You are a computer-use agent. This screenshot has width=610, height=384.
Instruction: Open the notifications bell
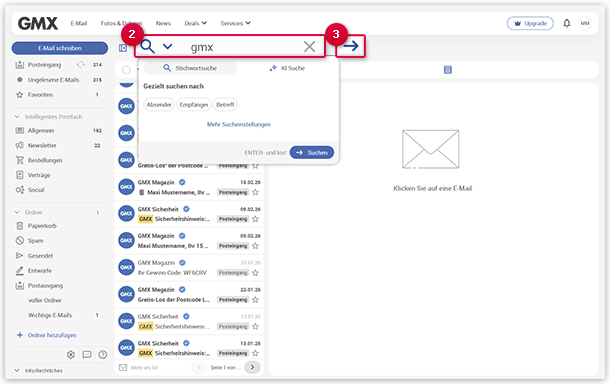point(566,23)
